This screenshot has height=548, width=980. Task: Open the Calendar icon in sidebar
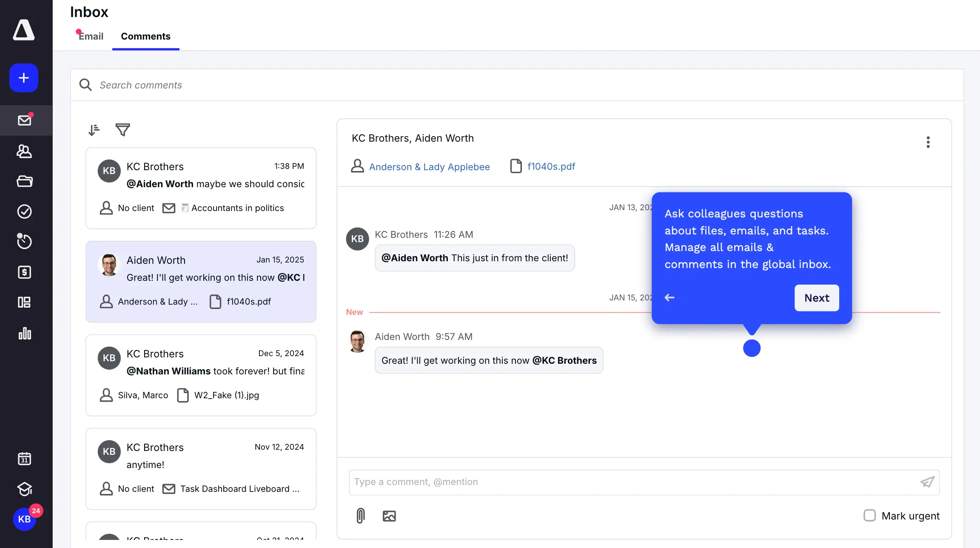(x=24, y=459)
